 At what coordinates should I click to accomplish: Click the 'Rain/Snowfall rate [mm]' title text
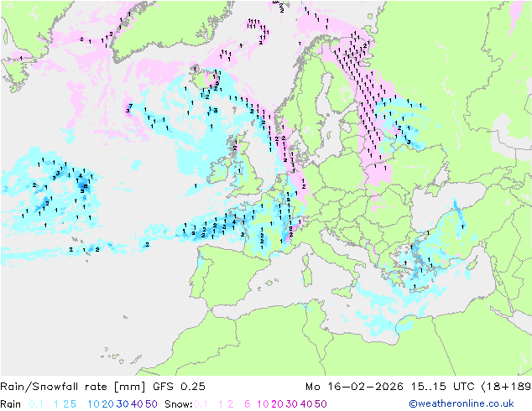pos(73,387)
